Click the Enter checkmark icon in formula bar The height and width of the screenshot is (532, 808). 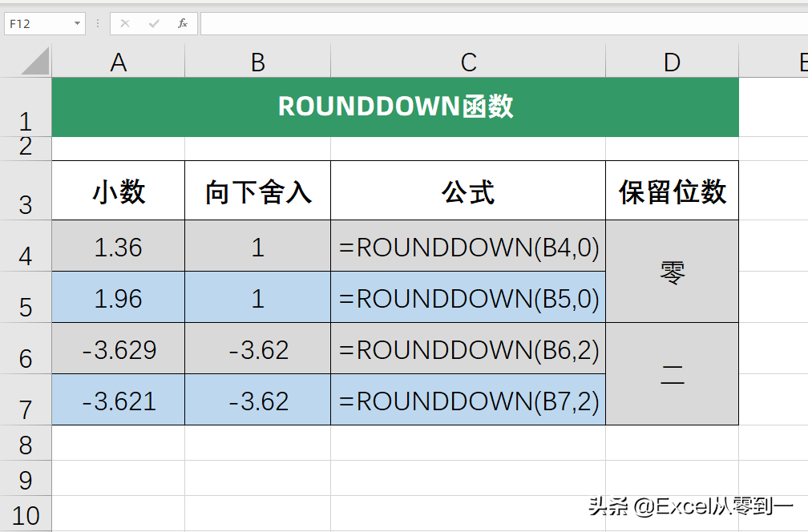tap(154, 23)
